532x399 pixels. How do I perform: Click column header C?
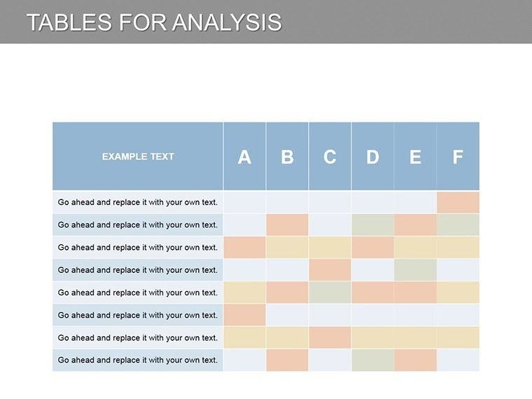(x=330, y=156)
